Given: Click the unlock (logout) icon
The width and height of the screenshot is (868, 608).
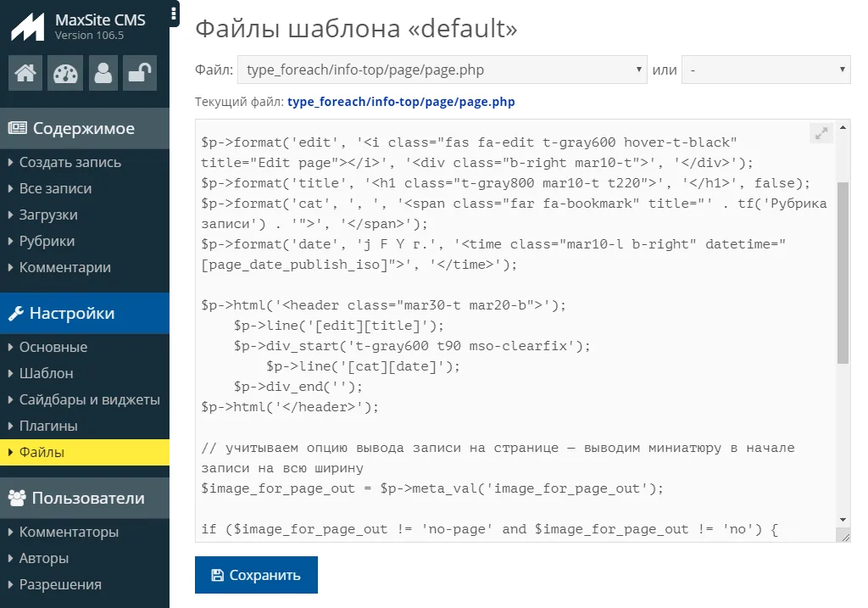Looking at the screenshot, I should 139,73.
